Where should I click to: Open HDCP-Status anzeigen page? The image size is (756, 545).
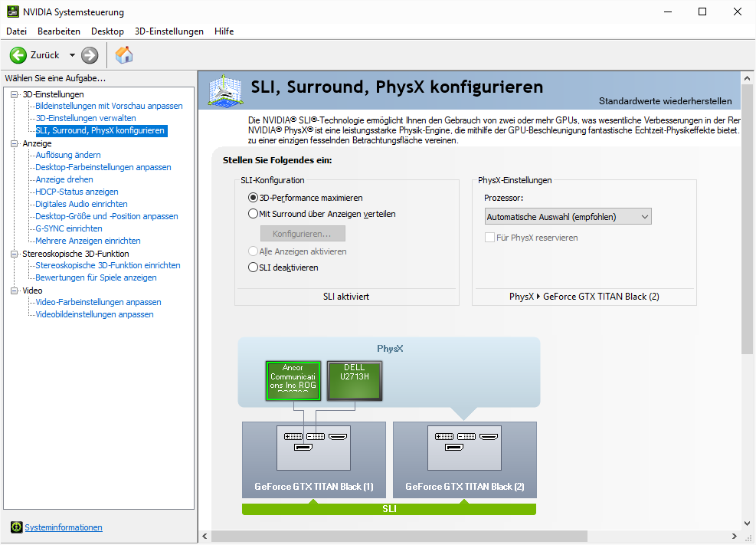(77, 192)
